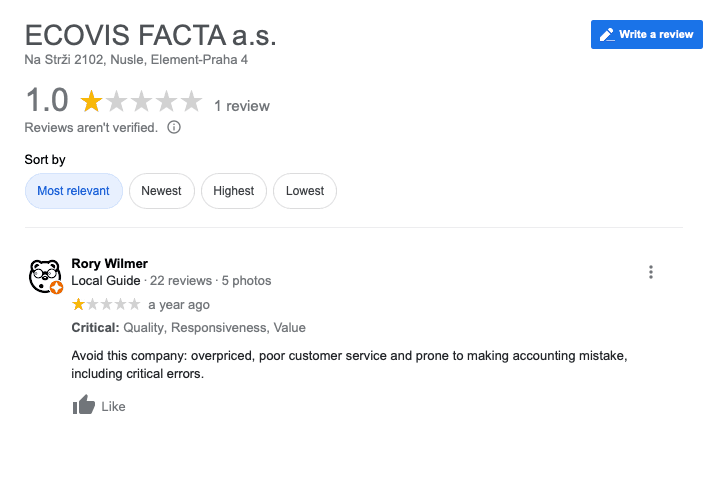Click the ECOVIS FACTA a.s. heading

150,35
